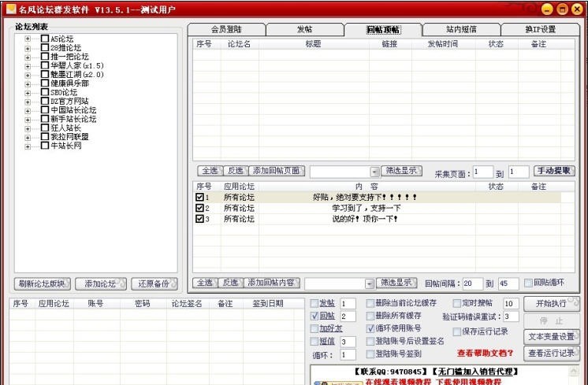This screenshot has width=588, height=385.
Task: Check the 28推论坛 checkbox
Action: 45,47
